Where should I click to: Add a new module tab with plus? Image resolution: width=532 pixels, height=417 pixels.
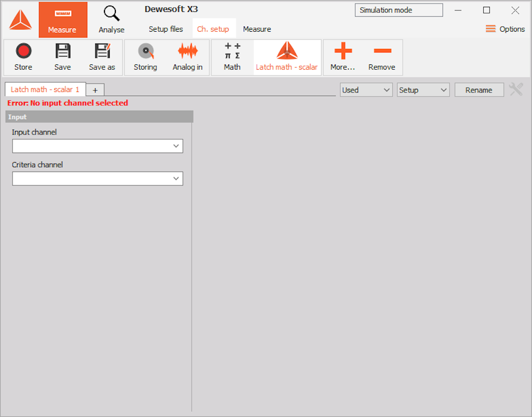(95, 90)
